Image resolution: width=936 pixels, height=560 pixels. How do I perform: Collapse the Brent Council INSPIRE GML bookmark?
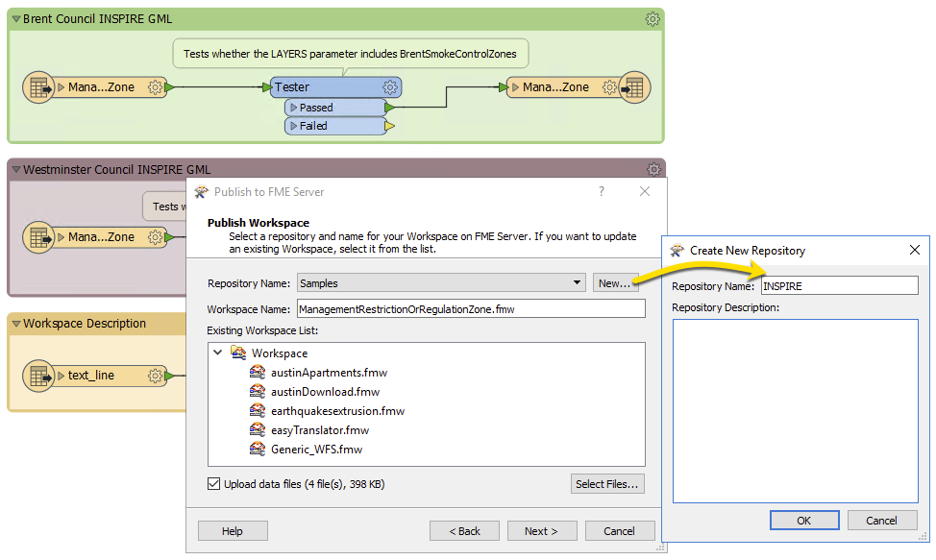click(15, 19)
